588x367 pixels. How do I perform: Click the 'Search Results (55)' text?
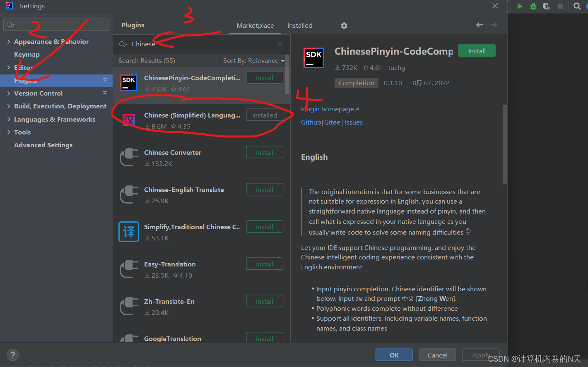147,61
